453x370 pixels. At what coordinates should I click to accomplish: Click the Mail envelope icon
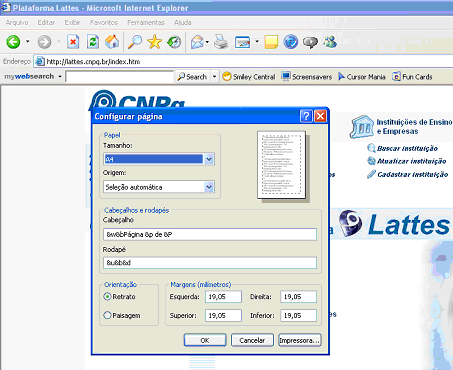(197, 42)
